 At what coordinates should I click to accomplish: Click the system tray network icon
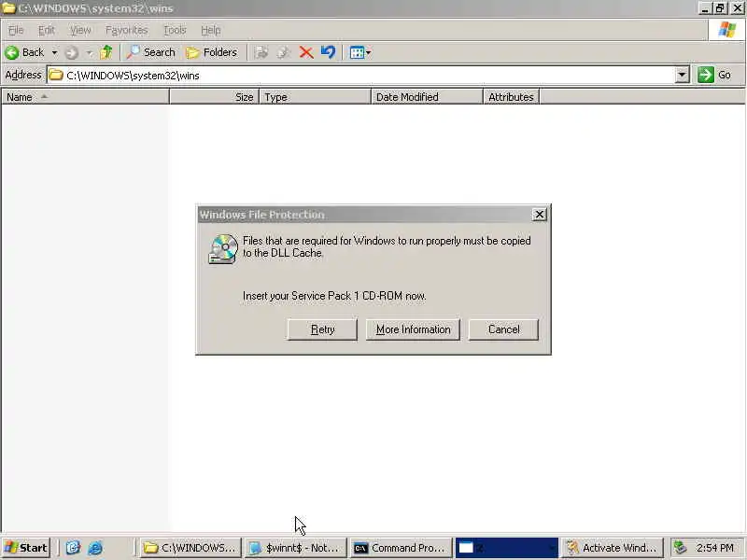click(680, 548)
